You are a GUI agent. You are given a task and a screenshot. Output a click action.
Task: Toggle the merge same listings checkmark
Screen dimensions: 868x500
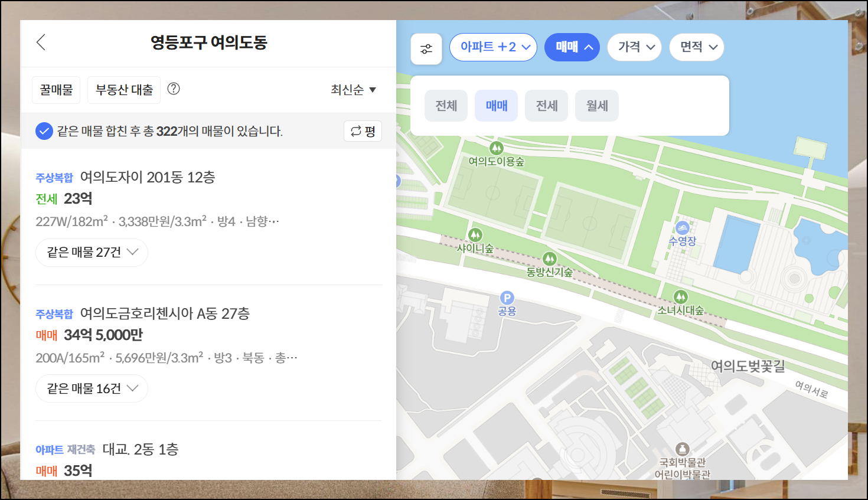pyautogui.click(x=44, y=131)
